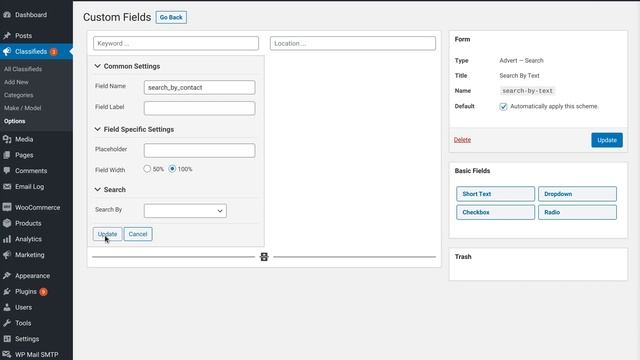
Task: Select the 100% field width radio
Action: [x=172, y=169]
